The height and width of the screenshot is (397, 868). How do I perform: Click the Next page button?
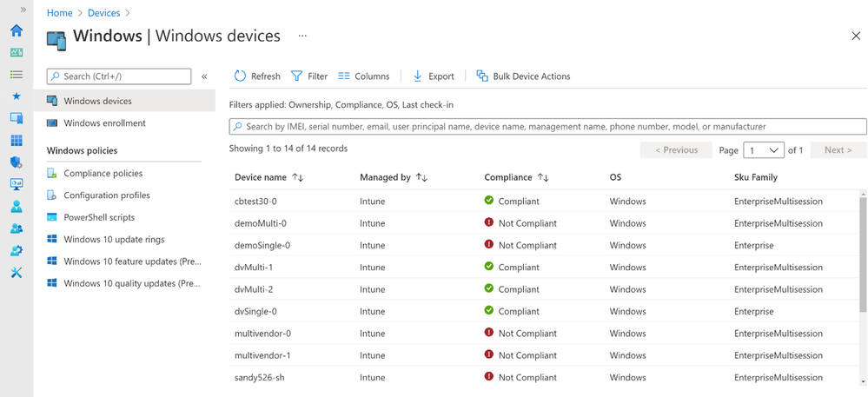click(x=838, y=150)
